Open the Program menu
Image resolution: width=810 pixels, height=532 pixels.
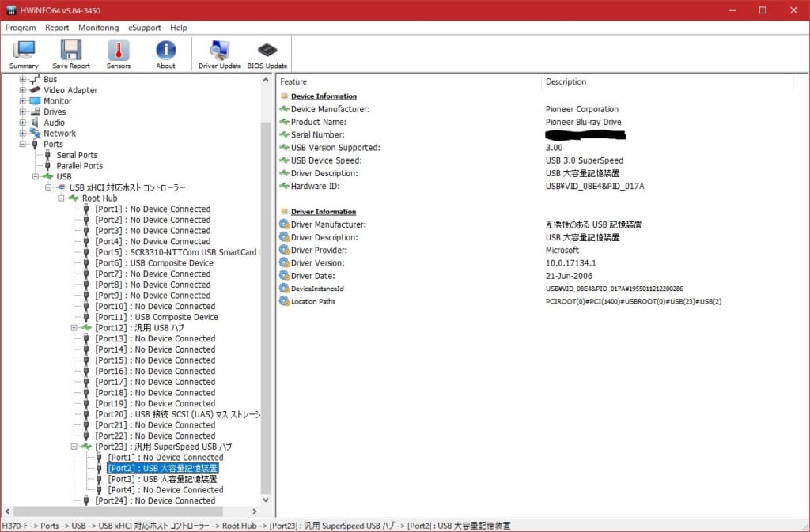pyautogui.click(x=21, y=28)
